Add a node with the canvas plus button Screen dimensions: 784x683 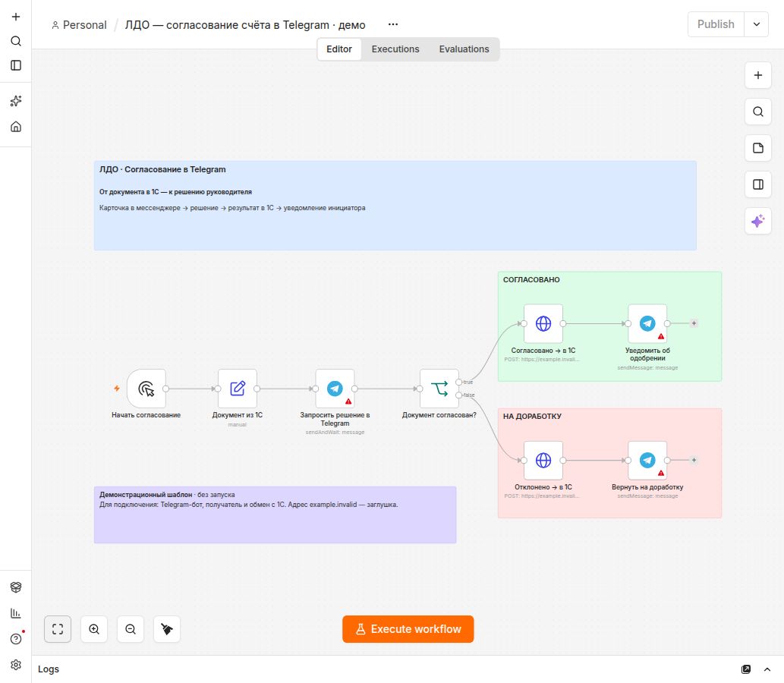click(758, 75)
